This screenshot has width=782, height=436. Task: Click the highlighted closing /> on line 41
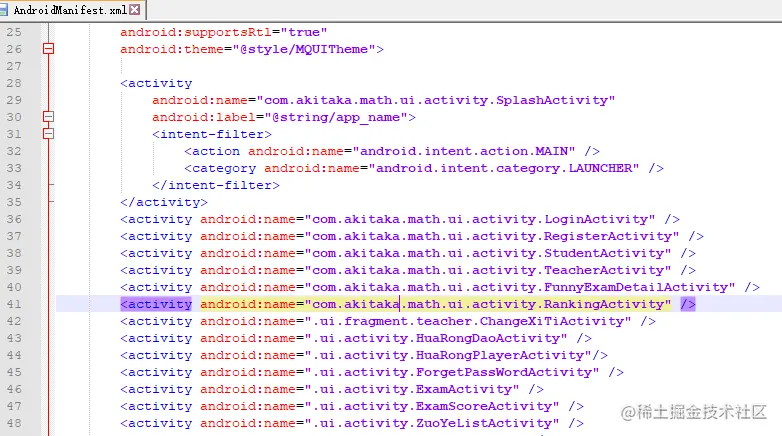click(688, 304)
